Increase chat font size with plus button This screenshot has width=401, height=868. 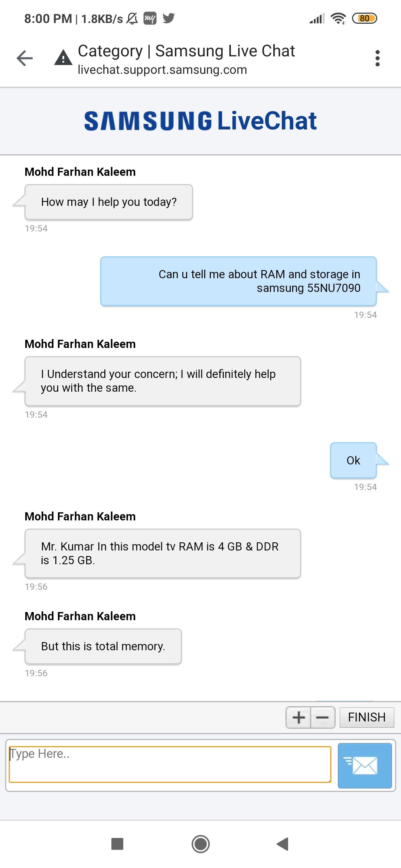tap(299, 717)
